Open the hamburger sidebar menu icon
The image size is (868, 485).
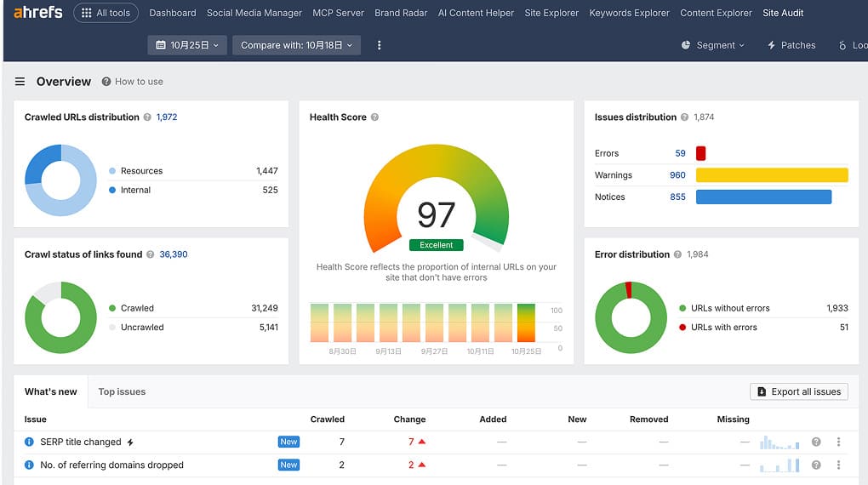coord(20,82)
